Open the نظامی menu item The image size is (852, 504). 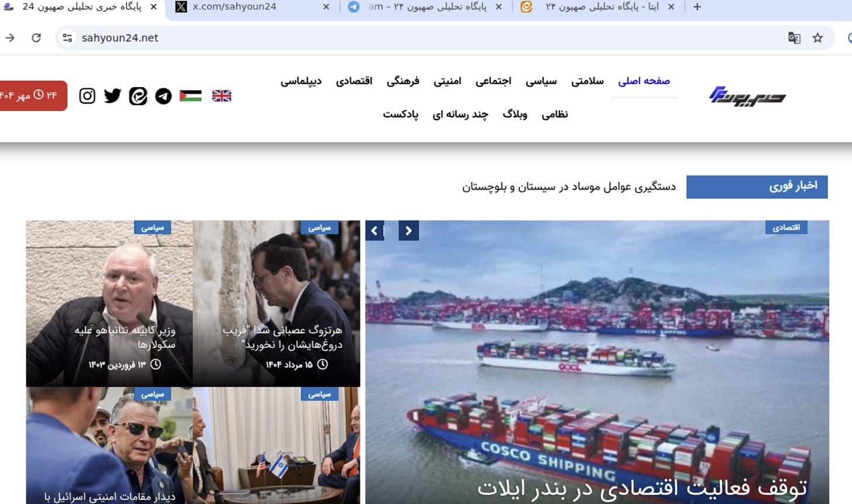coord(555,115)
